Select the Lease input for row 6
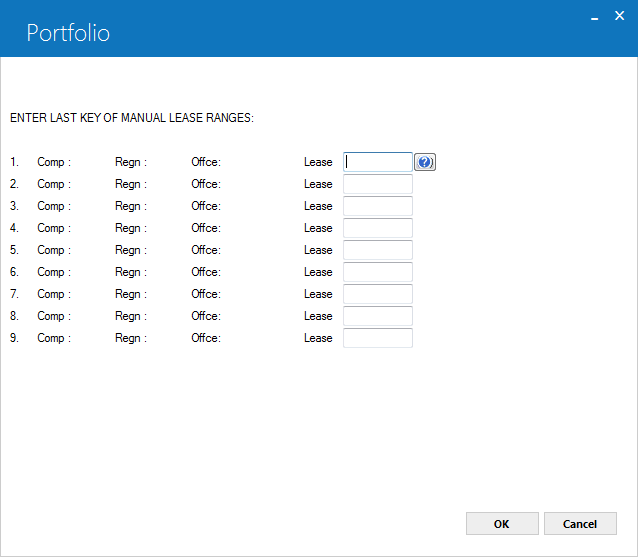The height and width of the screenshot is (557, 638). [378, 272]
